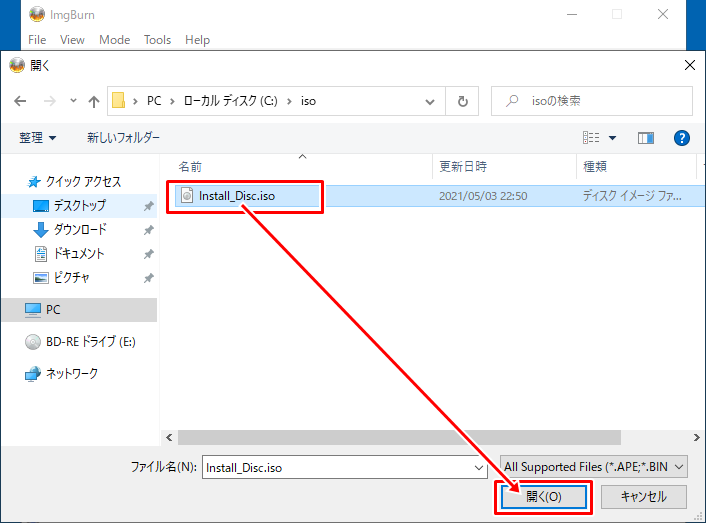The image size is (706, 523).
Task: Expand the view options dropdown arrow
Action: [x=613, y=138]
